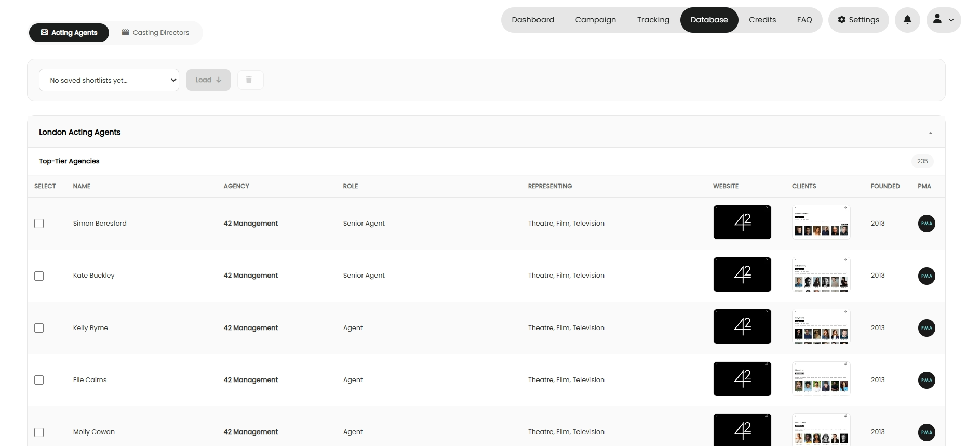Image resolution: width=980 pixels, height=446 pixels.
Task: Check the box for Elle Cairns
Action: click(x=39, y=380)
